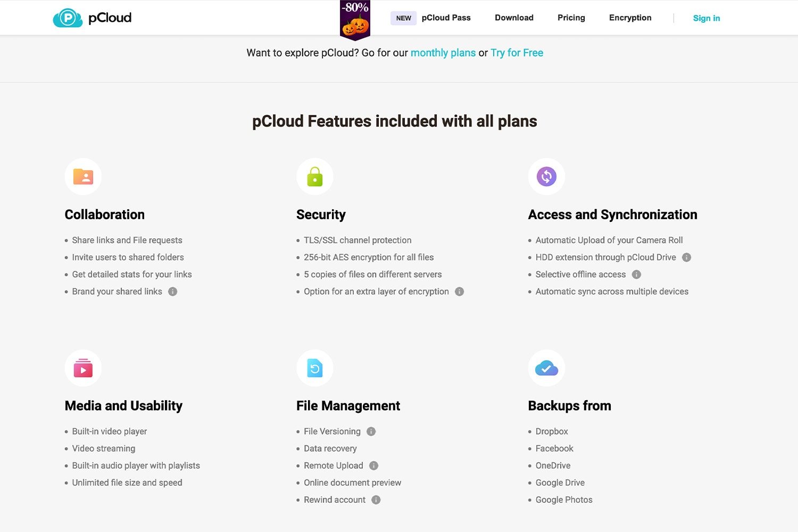This screenshot has width=798, height=532.
Task: Click the Backups cloud checkmark icon
Action: point(546,368)
